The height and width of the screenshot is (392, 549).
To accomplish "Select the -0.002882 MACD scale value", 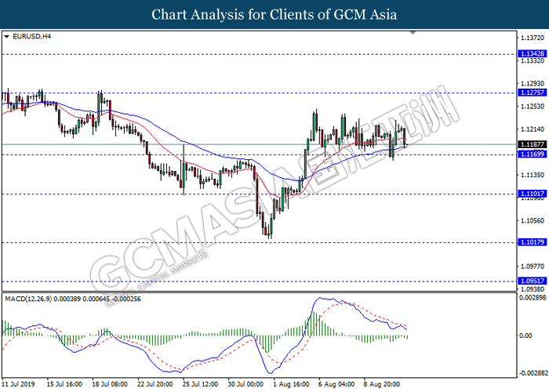I will [532, 375].
